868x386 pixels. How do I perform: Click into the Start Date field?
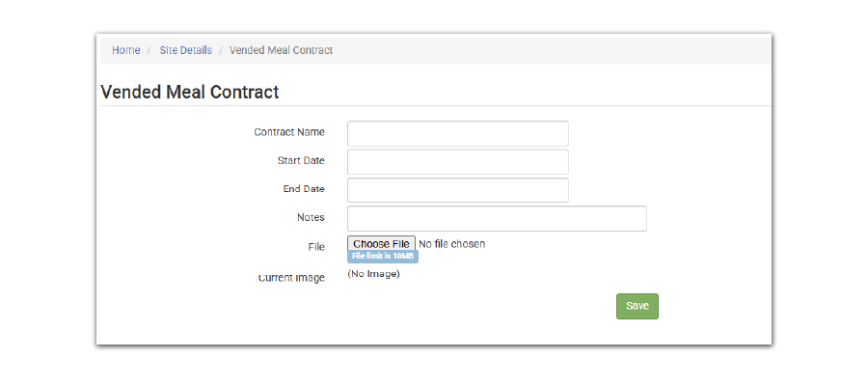click(x=457, y=161)
